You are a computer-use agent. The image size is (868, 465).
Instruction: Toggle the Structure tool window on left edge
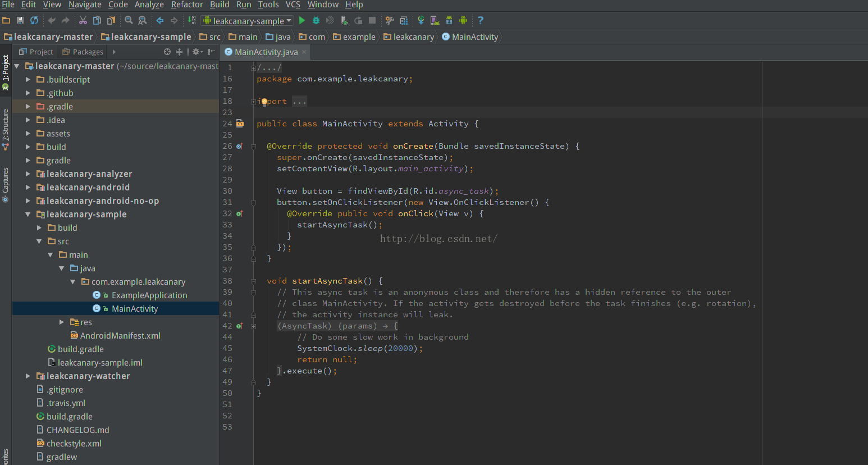click(6, 129)
